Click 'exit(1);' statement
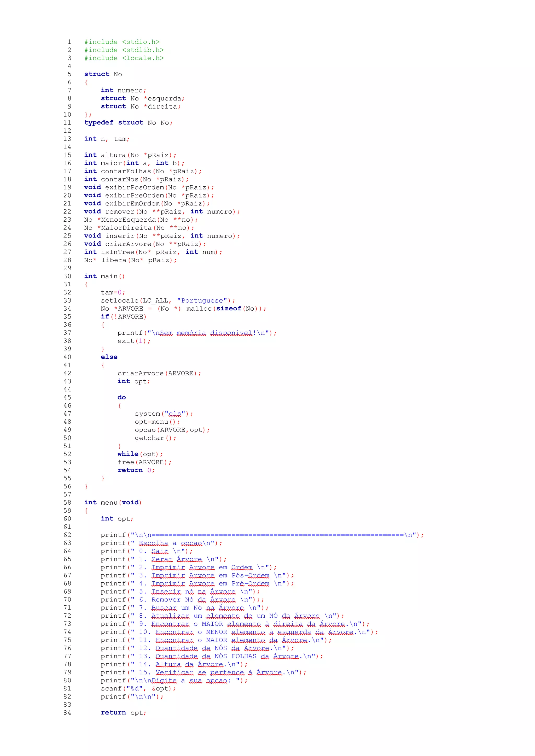 (x=134, y=341)
